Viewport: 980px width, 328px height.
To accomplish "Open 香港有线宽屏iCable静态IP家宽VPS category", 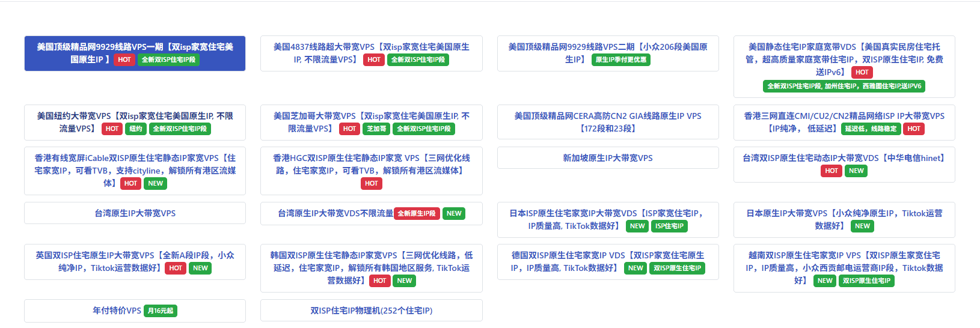I will pyautogui.click(x=135, y=171).
